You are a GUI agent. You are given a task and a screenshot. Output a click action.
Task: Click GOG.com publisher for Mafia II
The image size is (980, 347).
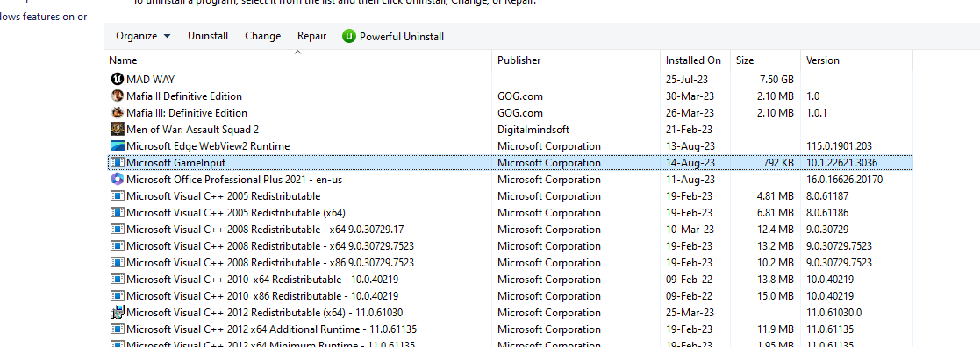pyautogui.click(x=520, y=96)
